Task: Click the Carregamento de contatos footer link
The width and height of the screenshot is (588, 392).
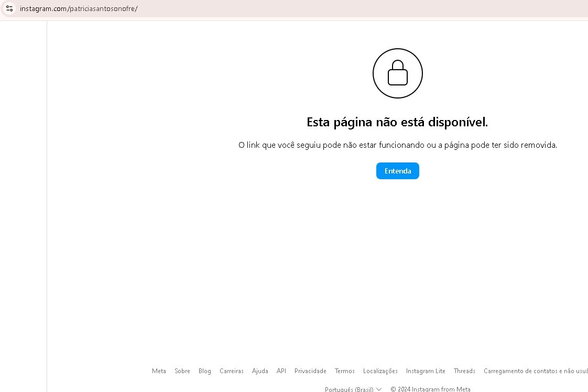Action: tap(535, 371)
